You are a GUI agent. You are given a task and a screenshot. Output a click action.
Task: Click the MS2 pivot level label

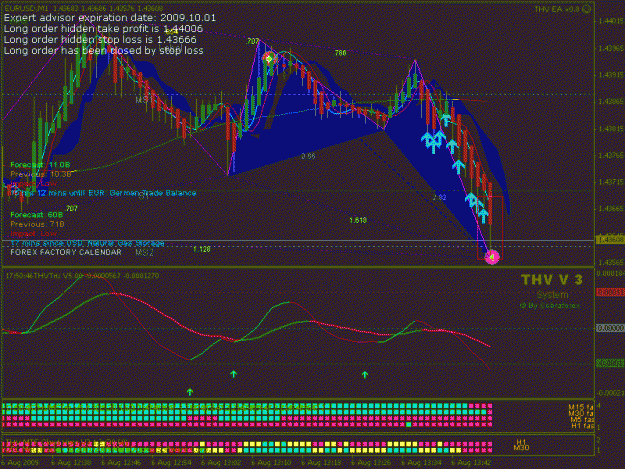(144, 252)
